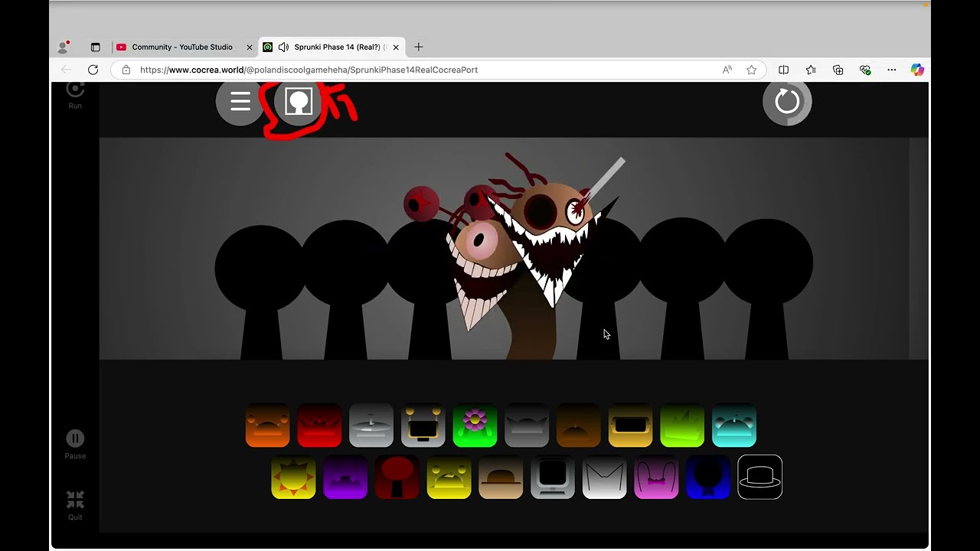Screen dimensions: 980x551
Task: Open the Copilot sidebar
Action: coord(917,70)
